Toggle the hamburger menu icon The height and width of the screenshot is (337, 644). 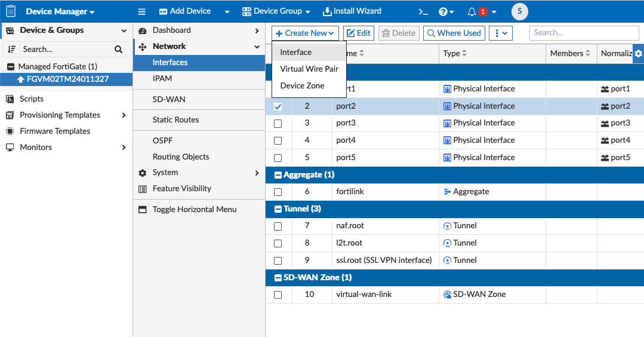tap(141, 12)
